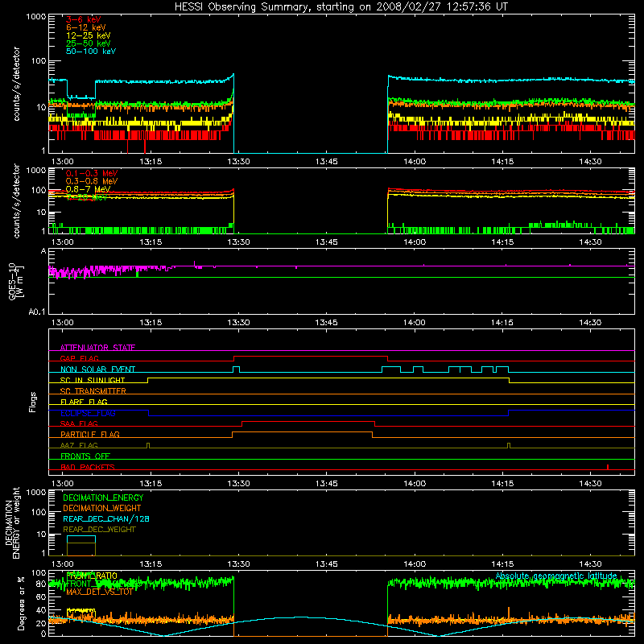Select the DECIMATION_WEIGHT legend text
Viewport: 644px width, 644px height.
coord(102,509)
